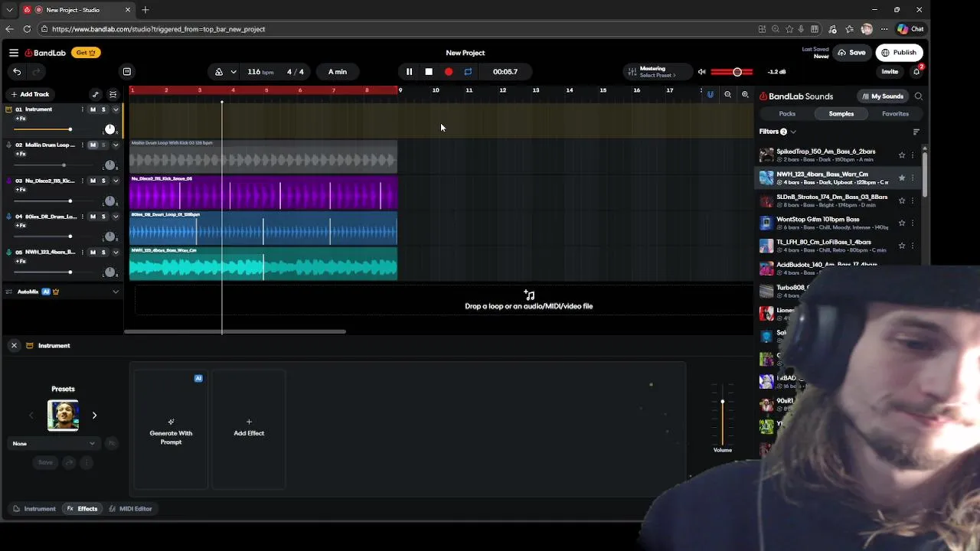Invite collaborators
This screenshot has height=551, width=980.
coord(890,72)
